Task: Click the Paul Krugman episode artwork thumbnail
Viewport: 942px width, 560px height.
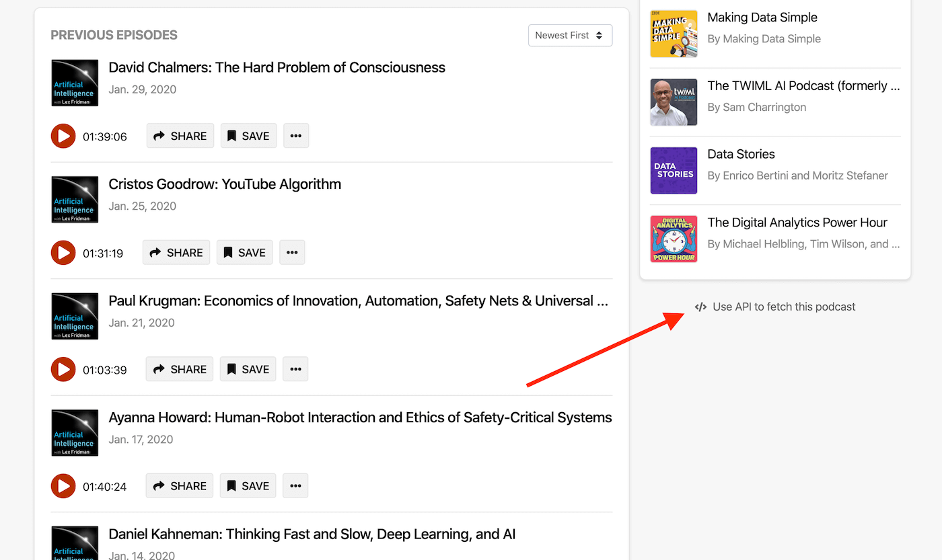Action: (x=75, y=316)
